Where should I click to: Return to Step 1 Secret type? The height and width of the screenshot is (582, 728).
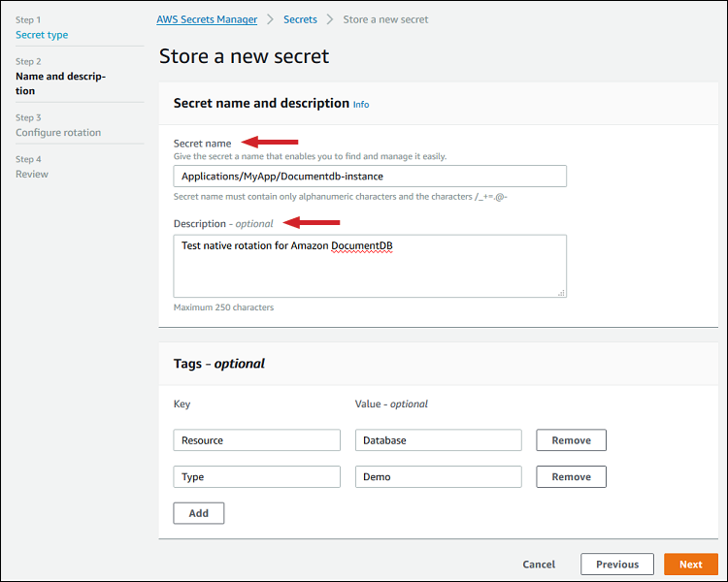(x=42, y=35)
